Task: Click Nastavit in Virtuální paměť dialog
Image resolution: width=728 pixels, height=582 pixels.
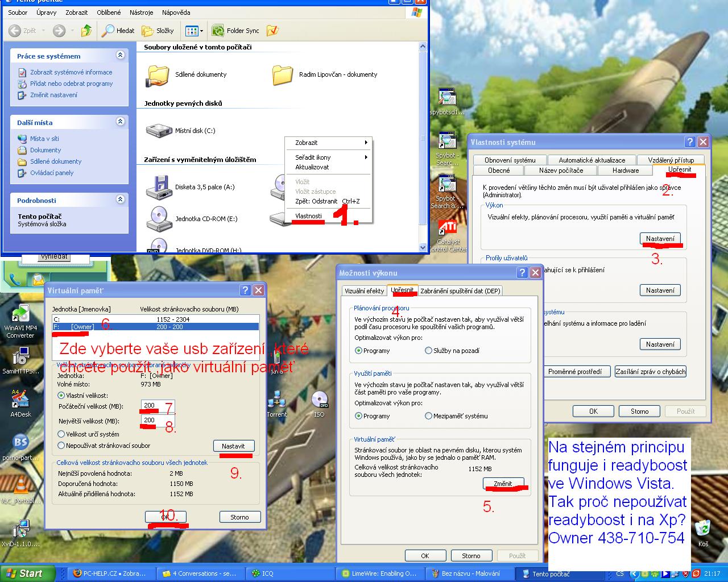Action: click(x=233, y=446)
